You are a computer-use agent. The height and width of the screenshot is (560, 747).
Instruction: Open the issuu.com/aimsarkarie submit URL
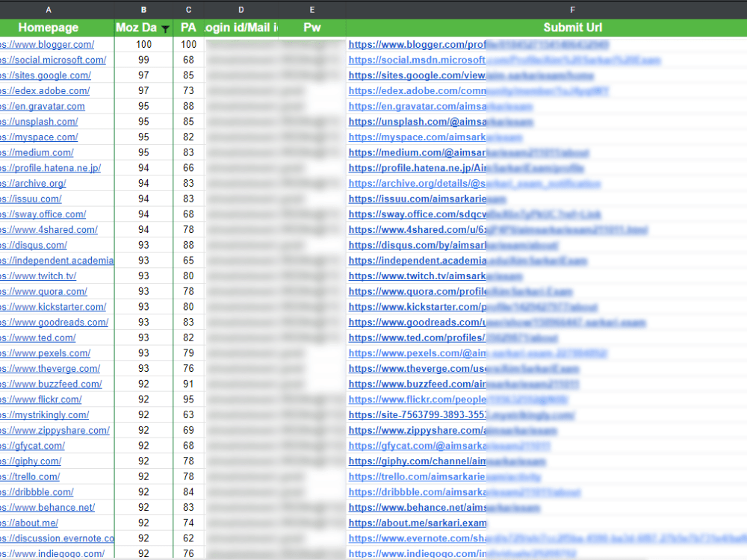[427, 199]
